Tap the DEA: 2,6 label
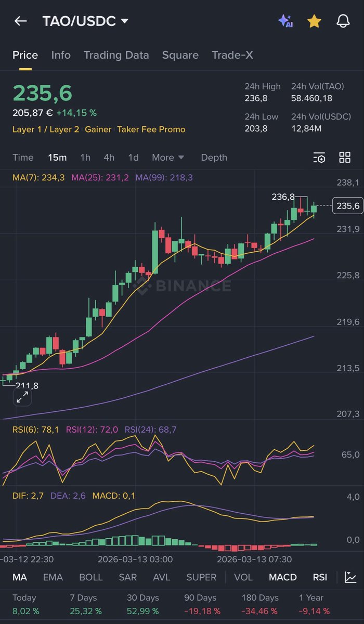This screenshot has width=364, height=624. [68, 496]
